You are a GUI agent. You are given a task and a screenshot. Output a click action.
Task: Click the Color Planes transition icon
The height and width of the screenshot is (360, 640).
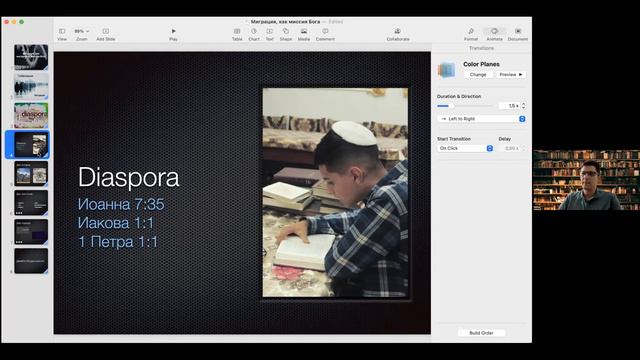(447, 70)
